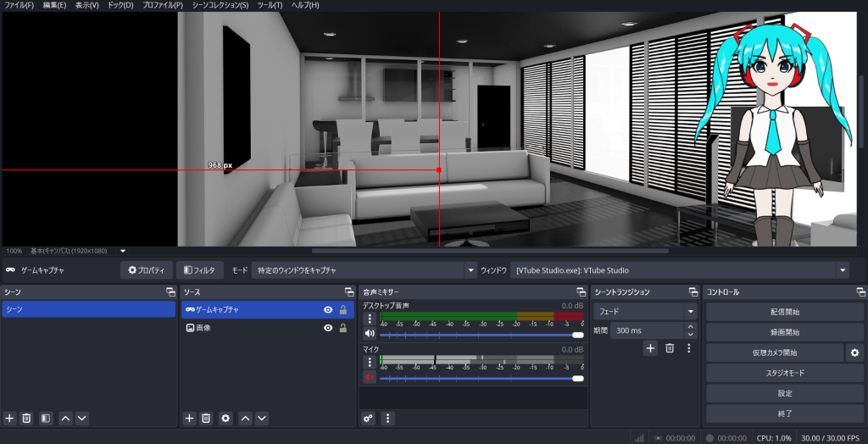Open Desktop Audio options kebab menu
This screenshot has height=444, width=868.
[x=370, y=319]
